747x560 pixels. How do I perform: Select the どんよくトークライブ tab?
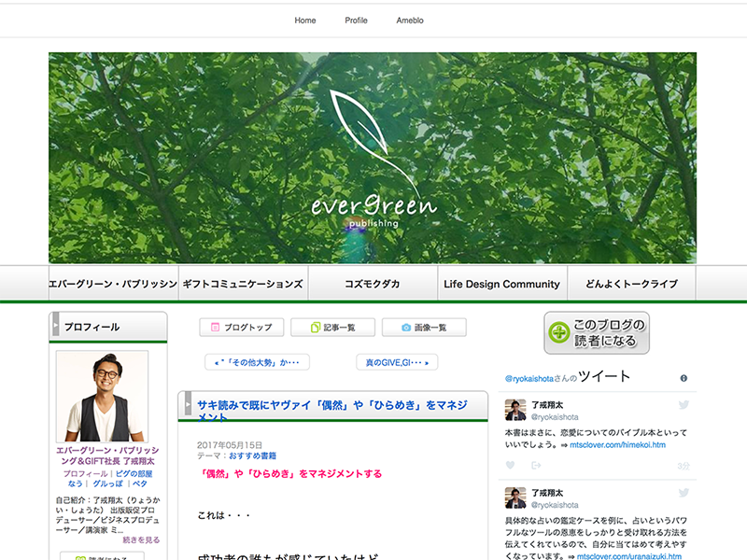click(x=632, y=284)
